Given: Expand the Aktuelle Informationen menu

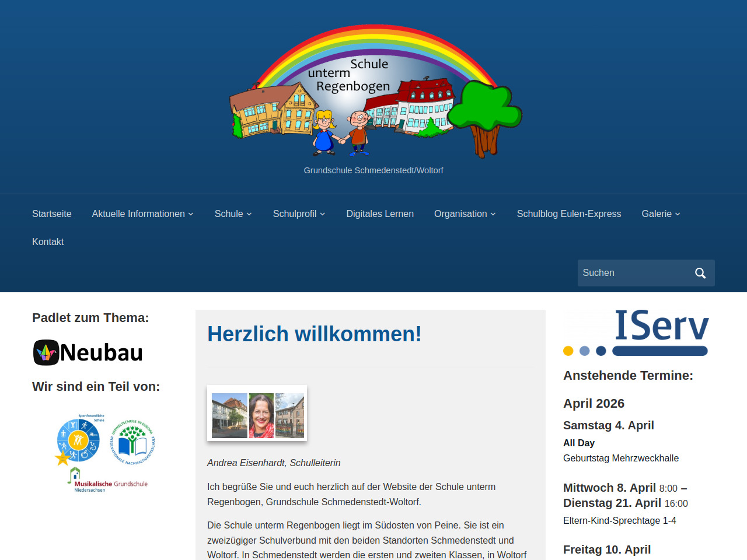Looking at the screenshot, I should 142,214.
